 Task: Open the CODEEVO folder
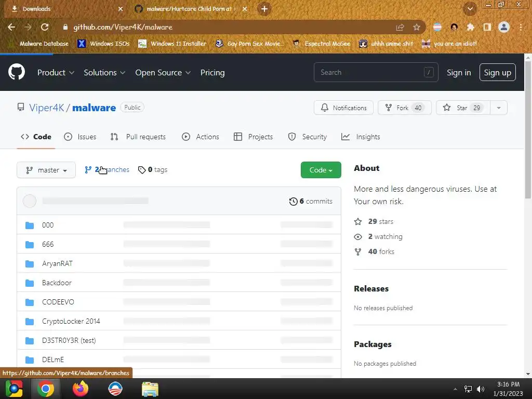coord(58,302)
